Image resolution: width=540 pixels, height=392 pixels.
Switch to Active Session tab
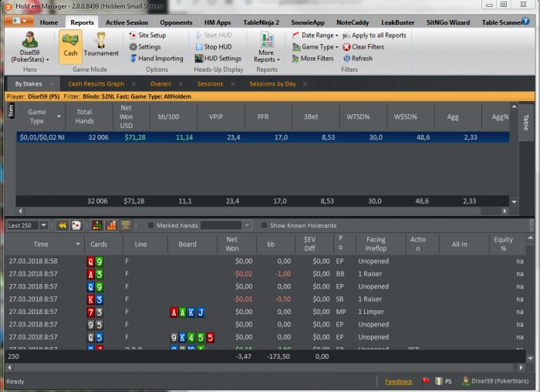tap(127, 22)
